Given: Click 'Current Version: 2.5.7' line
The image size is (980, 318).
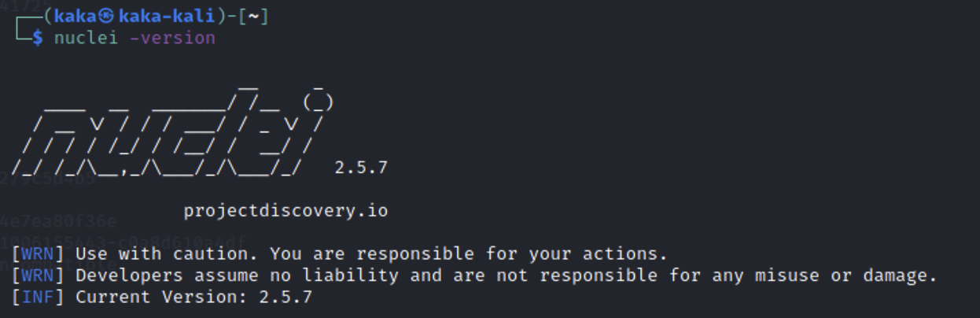Looking at the screenshot, I should click(x=193, y=297).
